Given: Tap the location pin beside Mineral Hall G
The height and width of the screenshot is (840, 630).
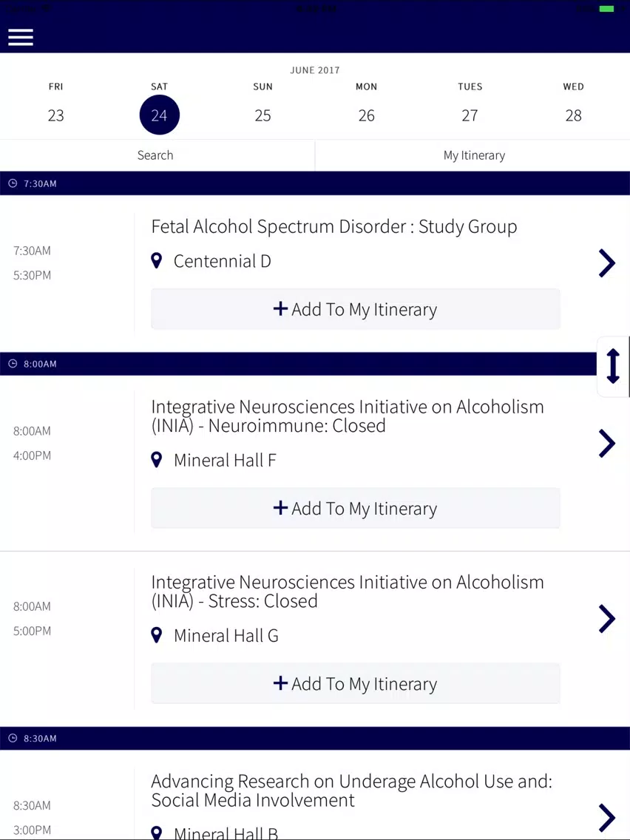Looking at the screenshot, I should (156, 635).
